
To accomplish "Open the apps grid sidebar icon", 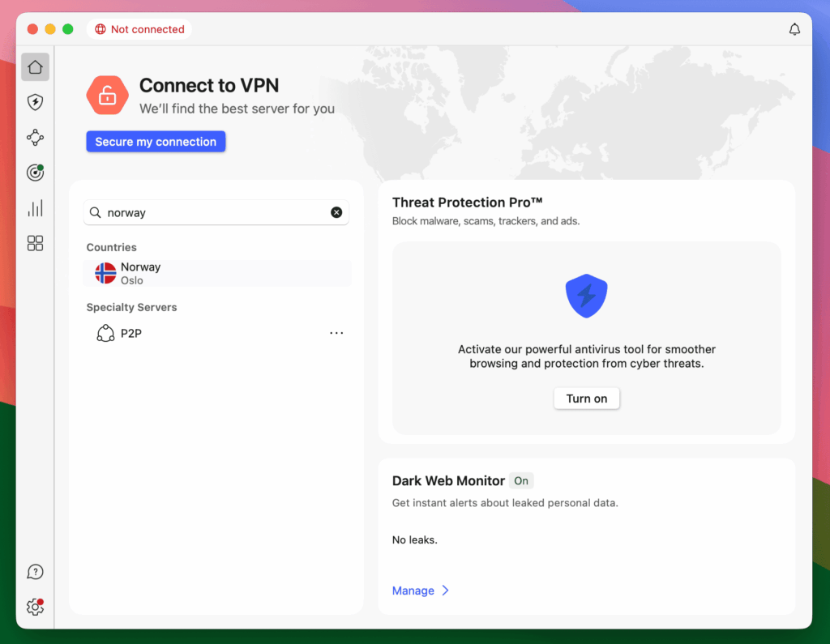I will click(x=35, y=243).
